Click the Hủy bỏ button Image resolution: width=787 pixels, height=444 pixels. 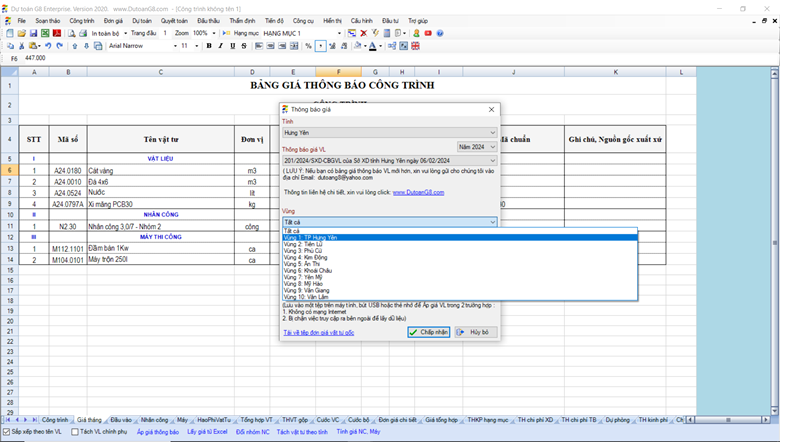pyautogui.click(x=476, y=332)
